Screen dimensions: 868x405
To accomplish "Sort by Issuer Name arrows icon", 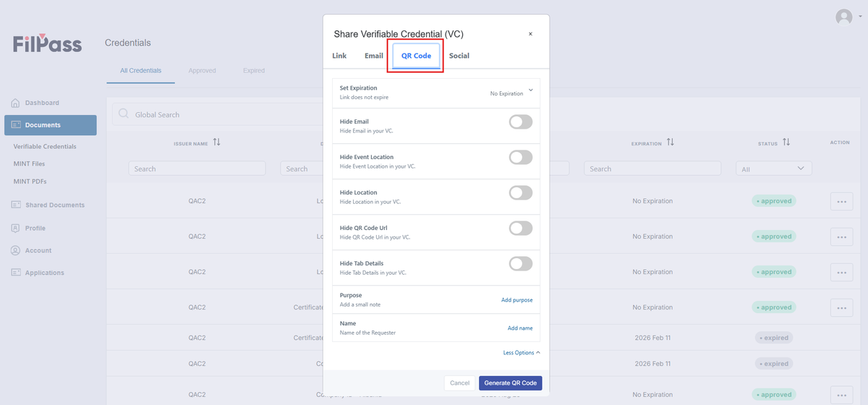I will point(216,143).
